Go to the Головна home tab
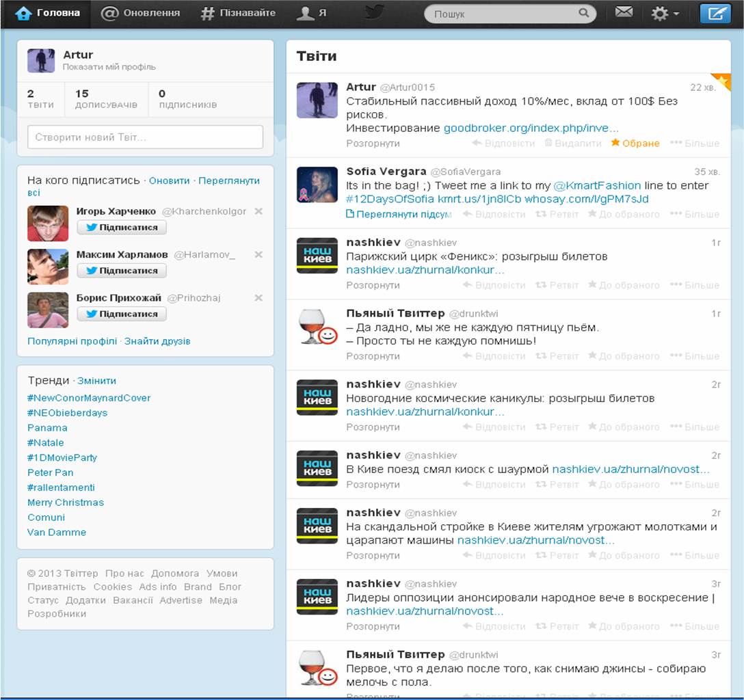744x700 pixels. point(47,13)
